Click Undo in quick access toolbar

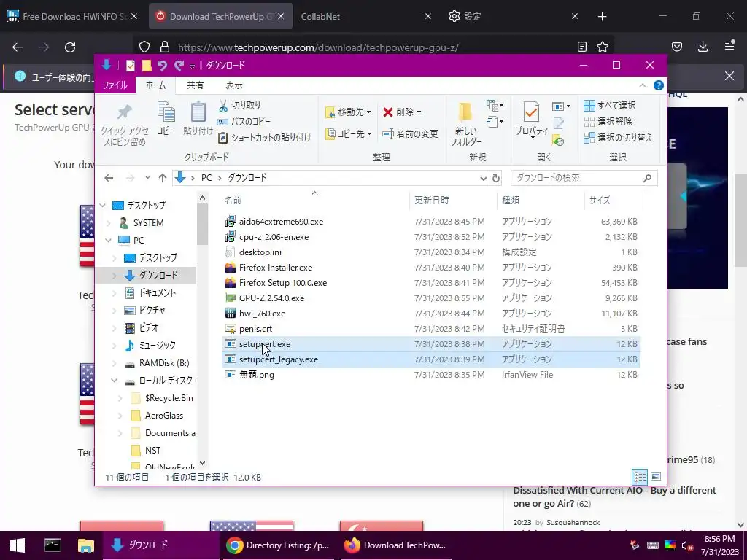pyautogui.click(x=162, y=65)
